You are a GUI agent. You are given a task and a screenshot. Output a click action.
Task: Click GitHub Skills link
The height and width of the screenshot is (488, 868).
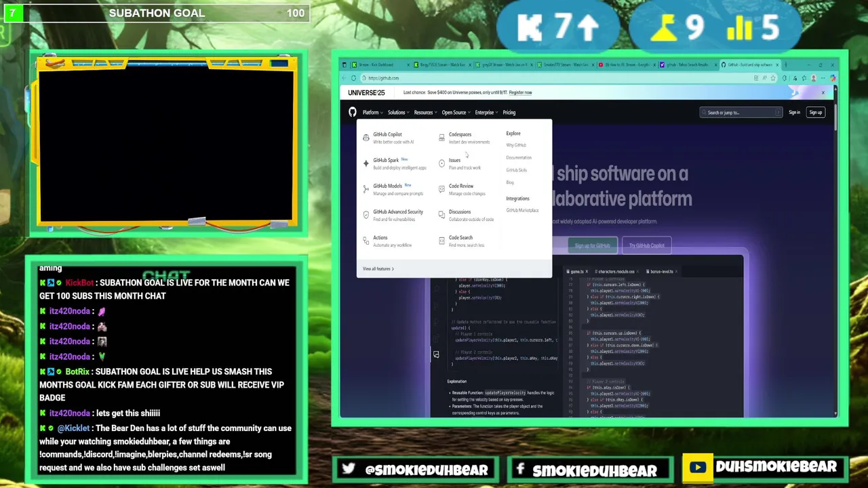pyautogui.click(x=516, y=170)
